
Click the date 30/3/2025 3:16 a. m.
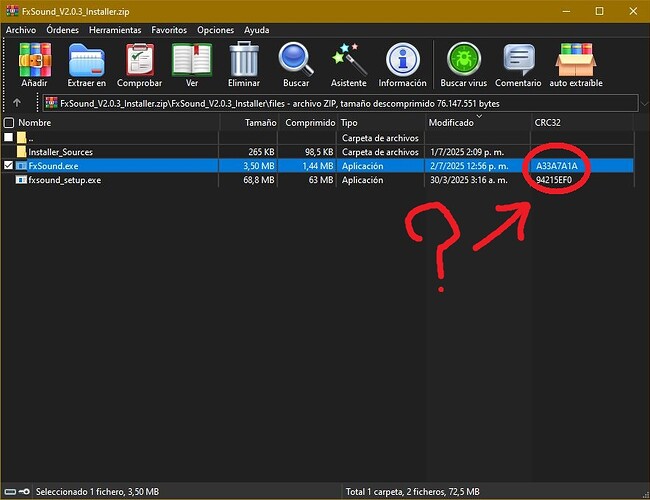pos(468,180)
